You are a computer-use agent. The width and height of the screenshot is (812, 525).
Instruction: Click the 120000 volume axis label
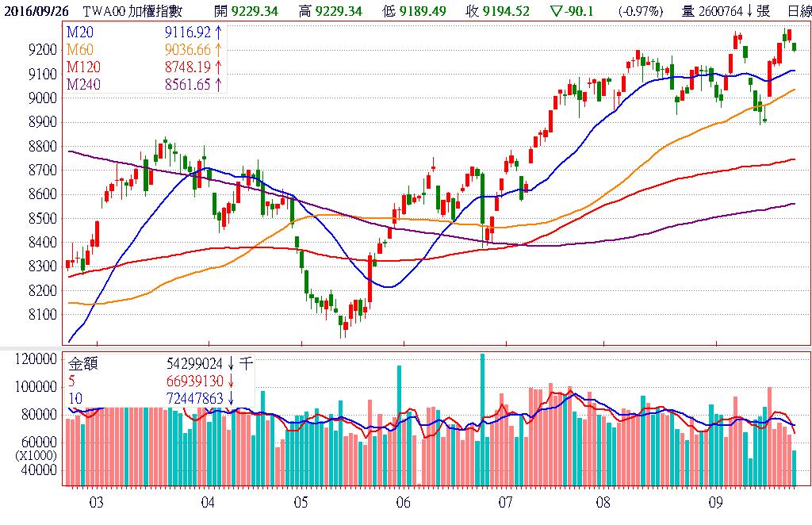pos(36,359)
